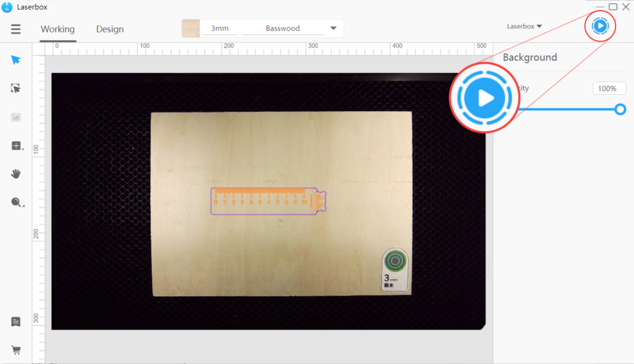Click the basswood material color swatch

click(x=190, y=28)
